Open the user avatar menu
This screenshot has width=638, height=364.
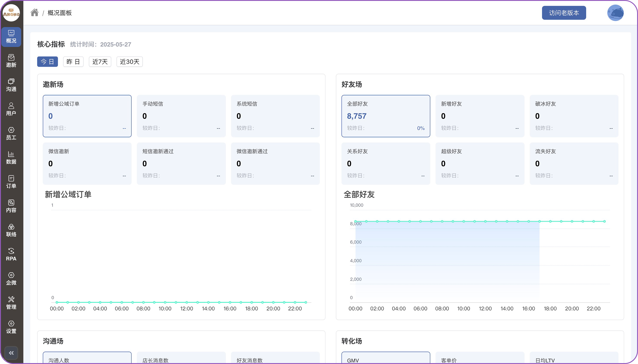pyautogui.click(x=615, y=13)
